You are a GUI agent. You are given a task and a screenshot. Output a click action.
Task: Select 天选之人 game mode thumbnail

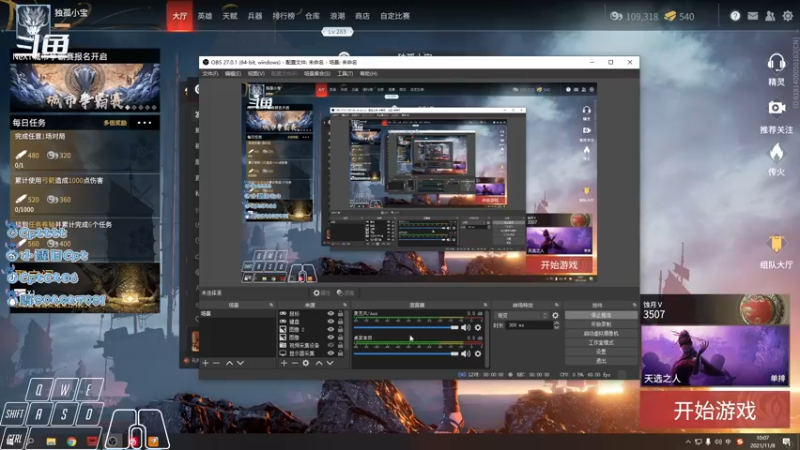click(x=714, y=356)
